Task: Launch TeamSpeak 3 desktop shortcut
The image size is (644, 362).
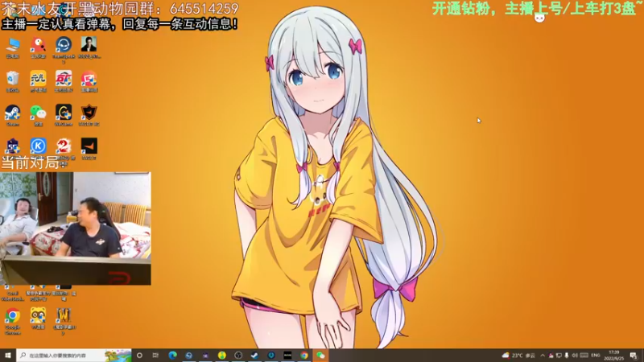Action: coord(64,45)
